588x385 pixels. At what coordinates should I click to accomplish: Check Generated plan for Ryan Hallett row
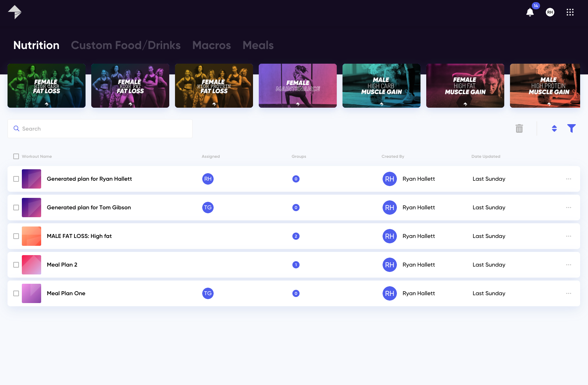tap(16, 179)
